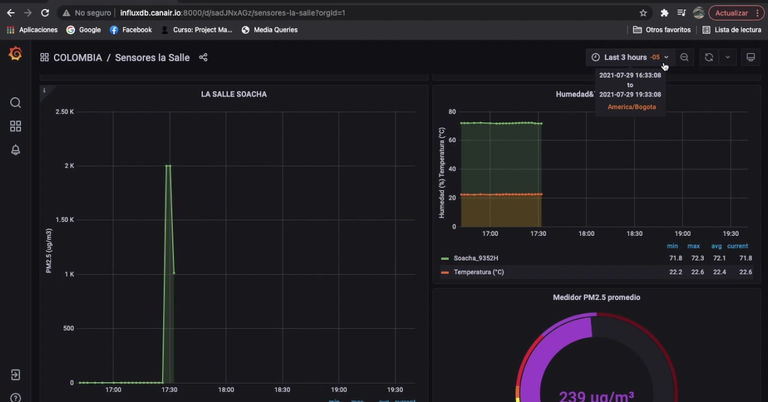This screenshot has width=768, height=402.
Task: Open Sensores la Salle dashboard title
Action: click(152, 57)
